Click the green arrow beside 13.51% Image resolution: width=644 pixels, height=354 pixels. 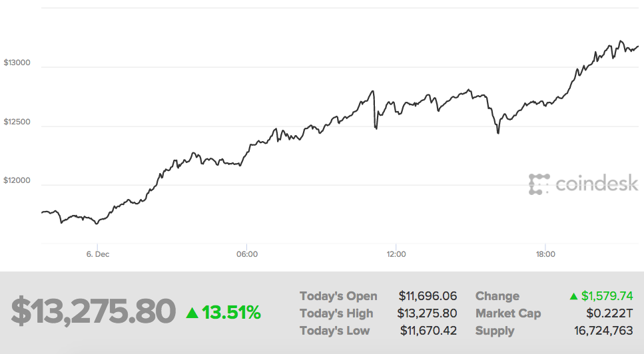[x=192, y=311]
